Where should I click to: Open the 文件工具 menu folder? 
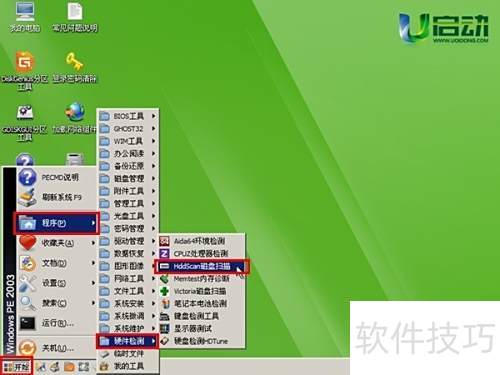tap(128, 291)
